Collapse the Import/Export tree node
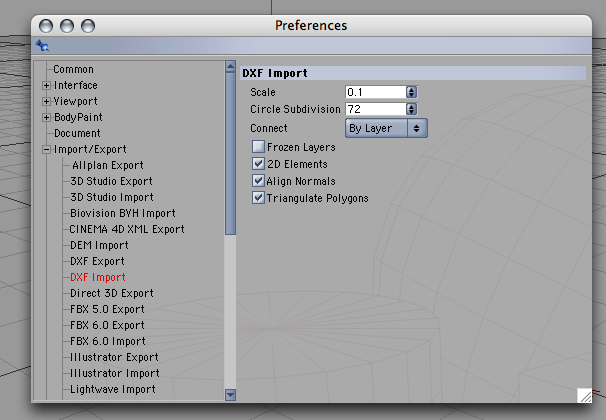606x420 pixels. tap(46, 150)
